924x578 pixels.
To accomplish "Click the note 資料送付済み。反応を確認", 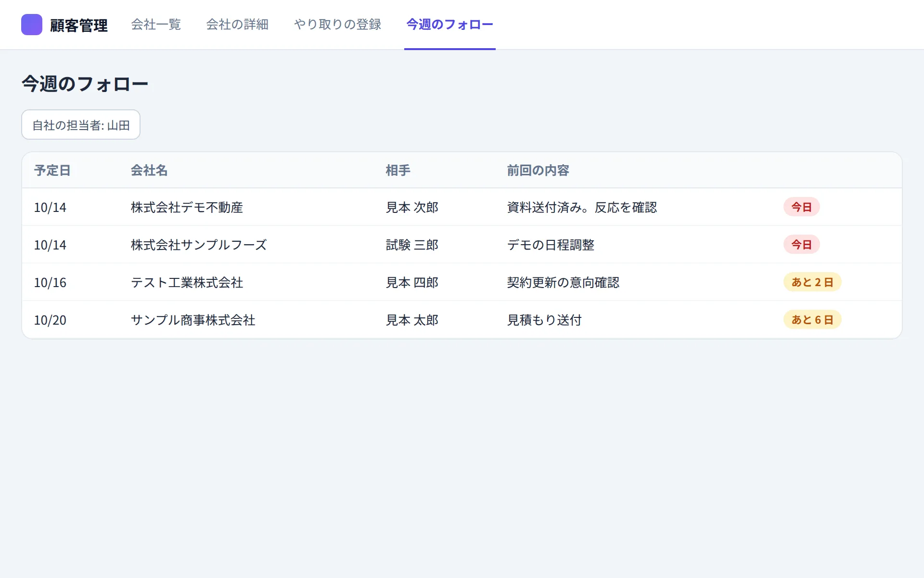I will (582, 207).
